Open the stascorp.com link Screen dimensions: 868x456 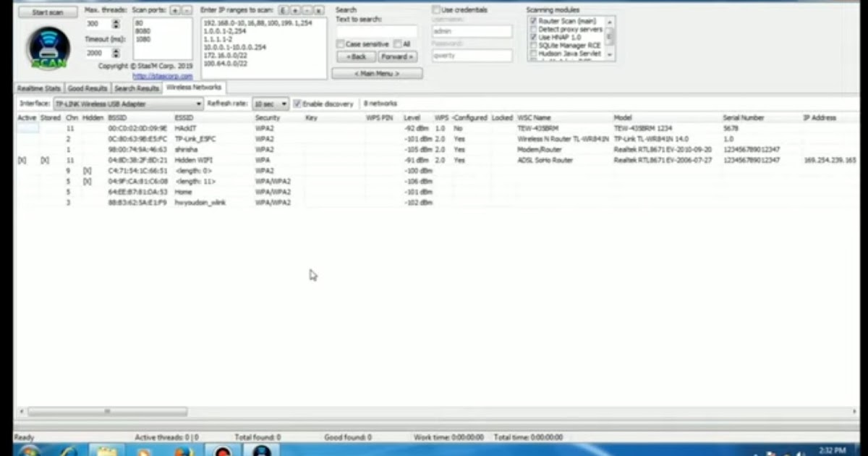click(163, 76)
